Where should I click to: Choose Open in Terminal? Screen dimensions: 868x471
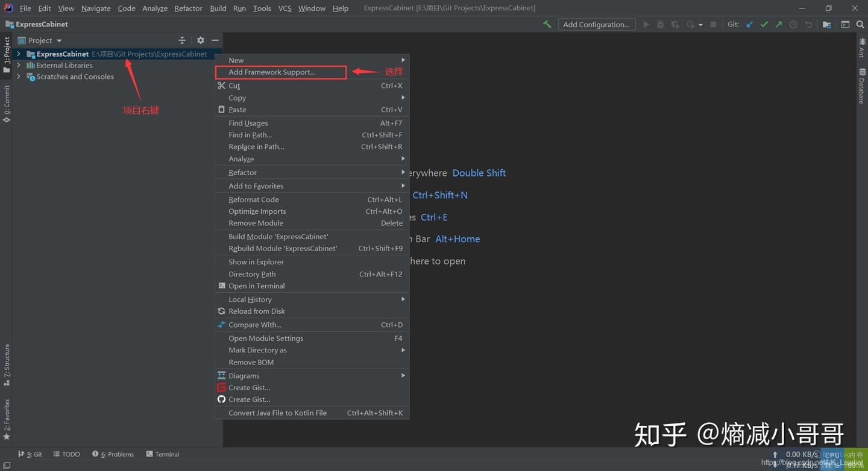(312, 286)
